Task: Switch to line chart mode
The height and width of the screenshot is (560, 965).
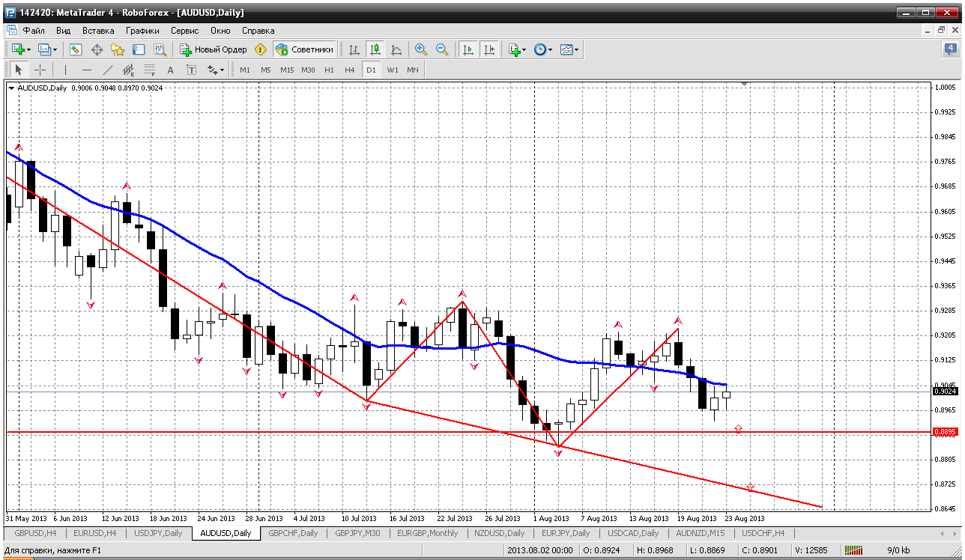Action: click(396, 49)
